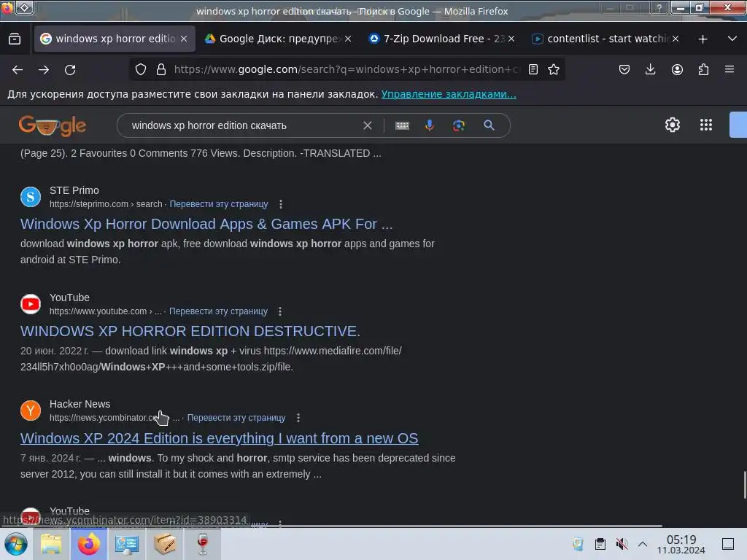
Task: Open Управление закладками link
Action: 449,94
